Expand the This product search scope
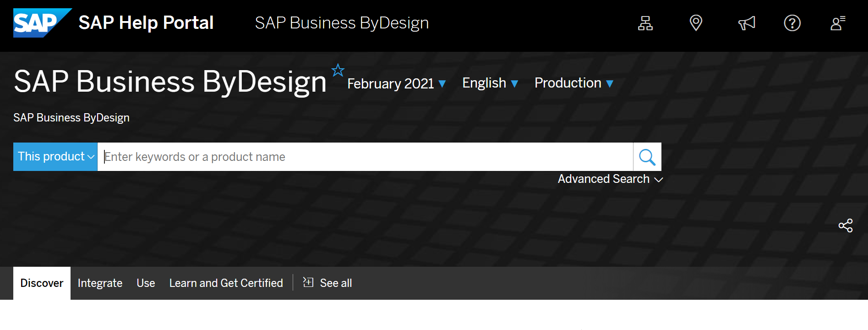The height and width of the screenshot is (330, 868). point(55,157)
